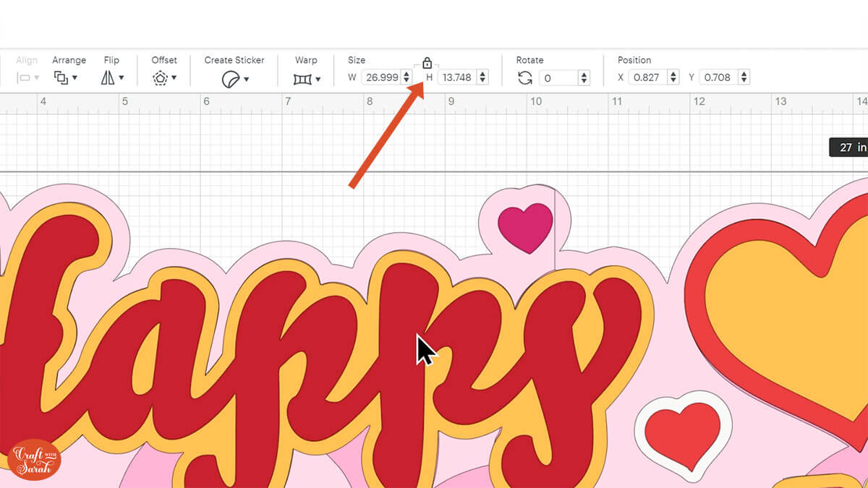Select the Warp tool icon
This screenshot has width=868, height=488.
(302, 78)
